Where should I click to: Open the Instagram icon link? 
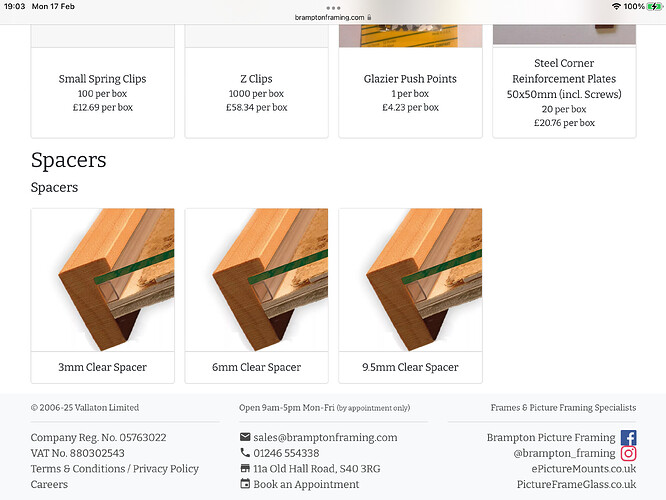(x=628, y=453)
